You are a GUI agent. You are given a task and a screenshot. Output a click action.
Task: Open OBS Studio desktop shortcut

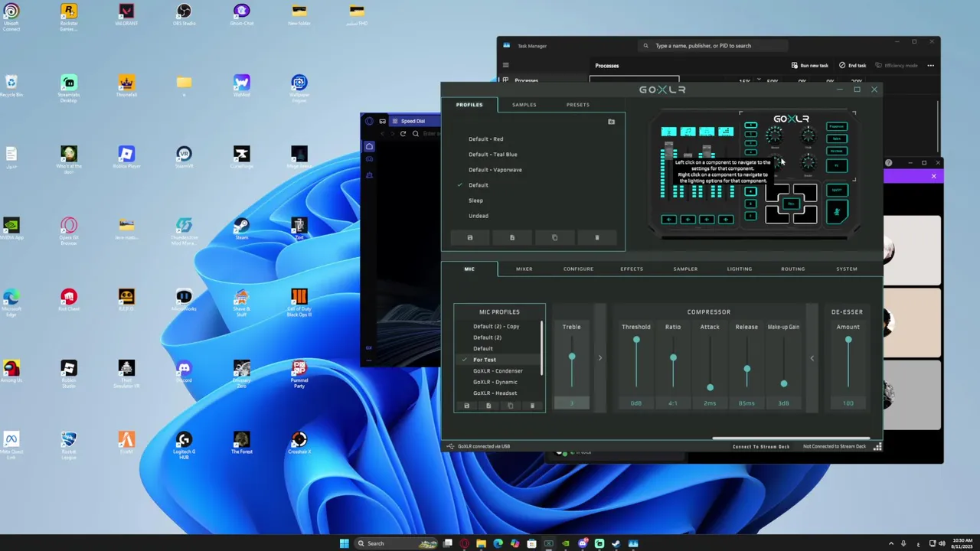coord(184,15)
